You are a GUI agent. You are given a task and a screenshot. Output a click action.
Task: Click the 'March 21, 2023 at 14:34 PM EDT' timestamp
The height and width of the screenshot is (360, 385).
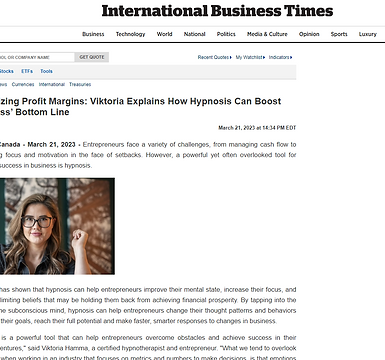257,128
